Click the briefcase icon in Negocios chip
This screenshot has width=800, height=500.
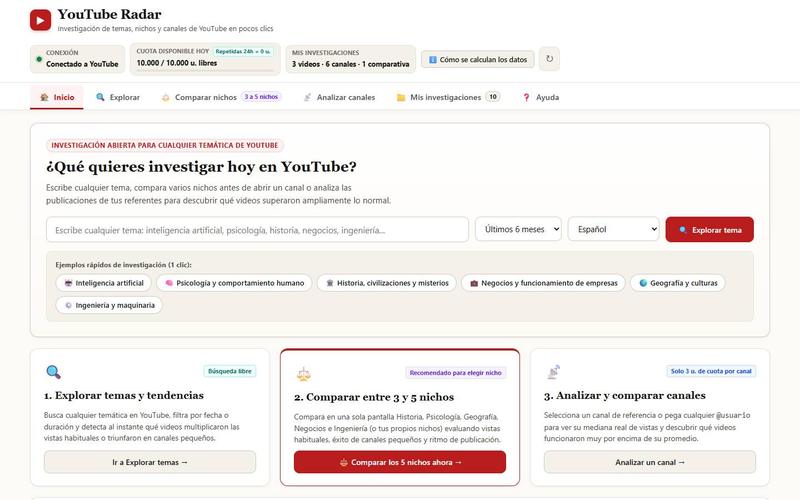coord(474,283)
